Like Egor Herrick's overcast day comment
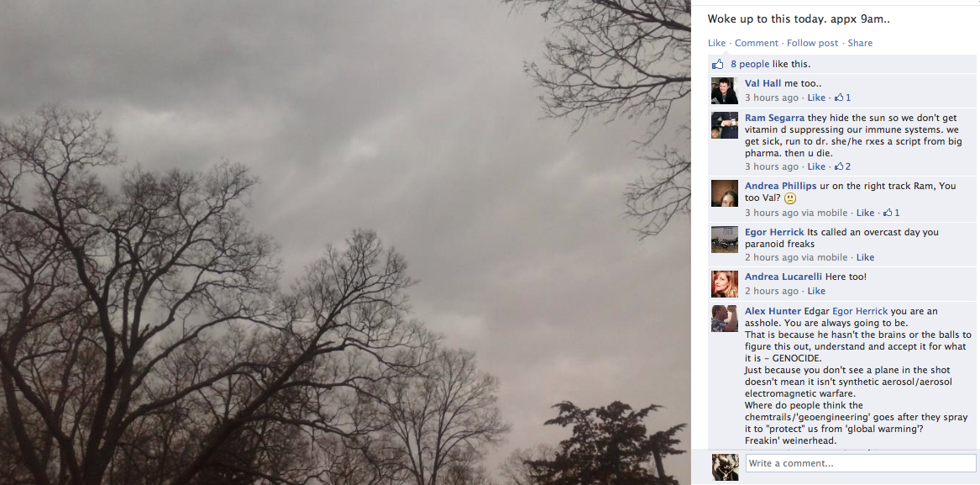The height and width of the screenshot is (485, 980). pyautogui.click(x=865, y=257)
